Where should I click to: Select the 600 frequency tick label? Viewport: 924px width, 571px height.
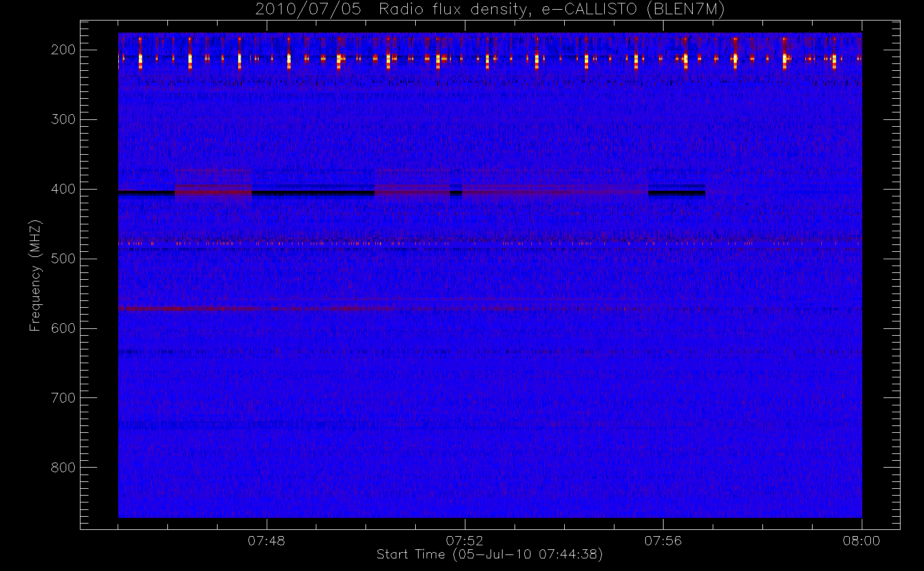click(x=63, y=328)
